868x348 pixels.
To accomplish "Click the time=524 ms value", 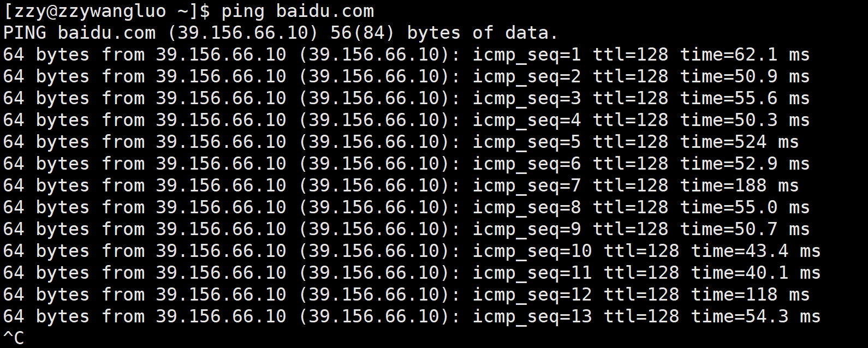I will pyautogui.click(x=739, y=143).
